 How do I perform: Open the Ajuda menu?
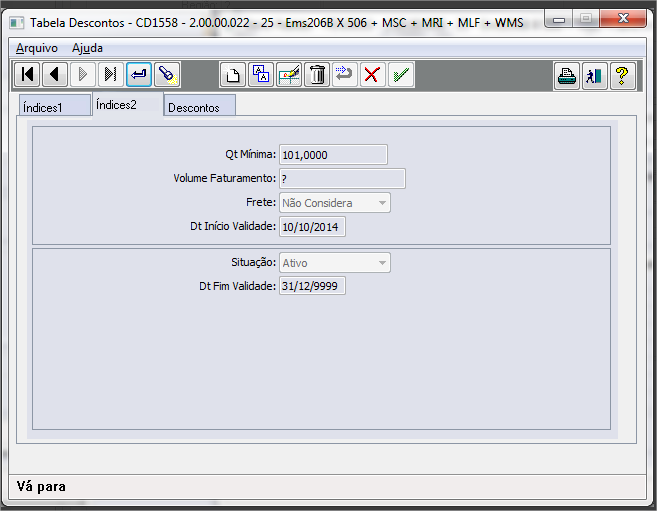coord(87,48)
